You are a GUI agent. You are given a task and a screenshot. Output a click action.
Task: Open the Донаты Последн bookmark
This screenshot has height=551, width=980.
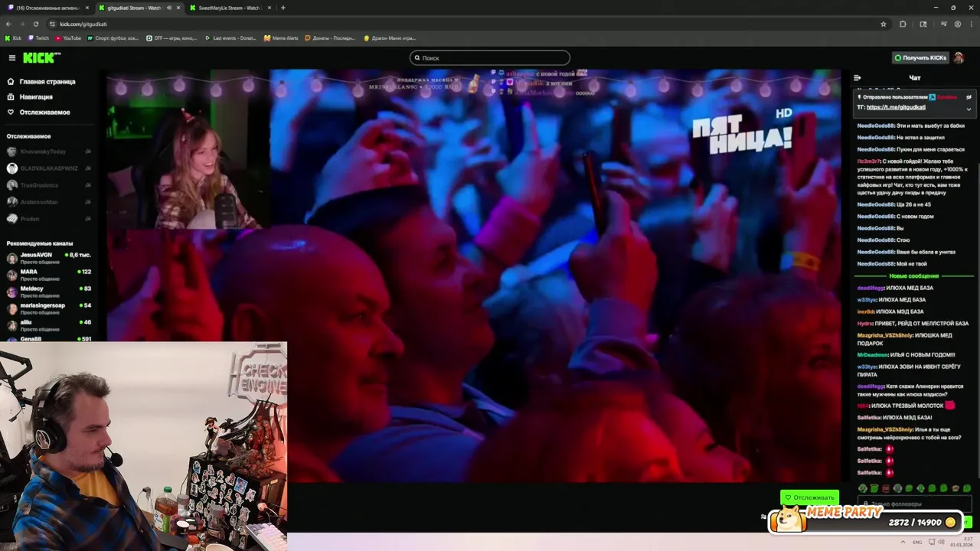tap(329, 37)
